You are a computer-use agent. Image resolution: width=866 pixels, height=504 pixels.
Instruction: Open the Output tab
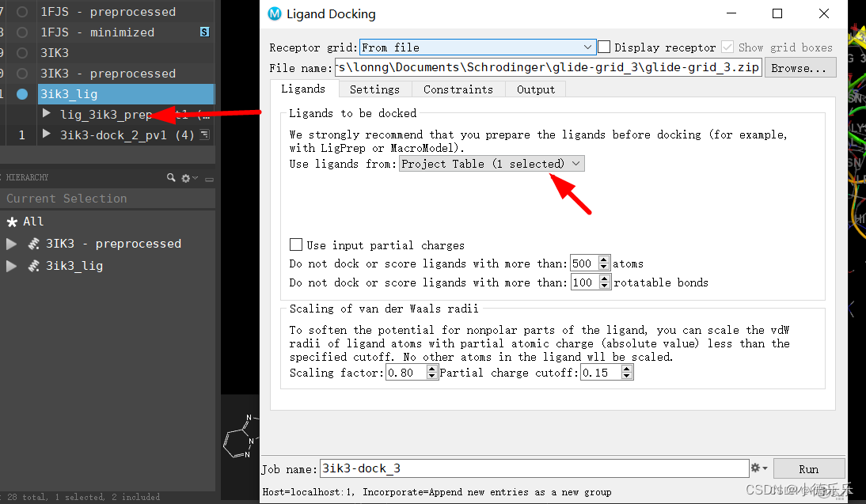click(x=536, y=89)
